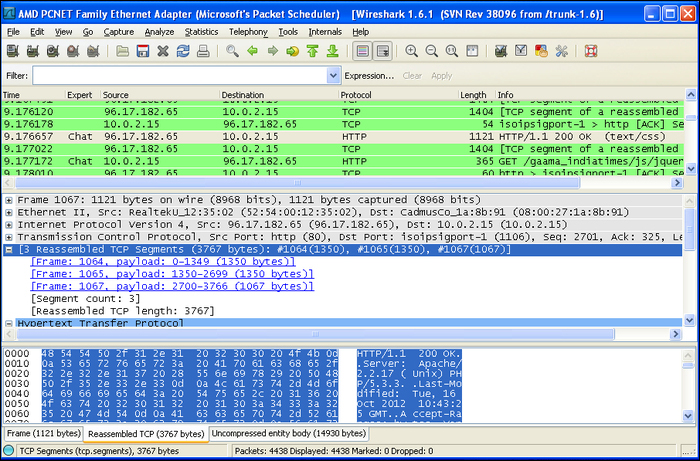Zoom in the packet text

[x=411, y=51]
